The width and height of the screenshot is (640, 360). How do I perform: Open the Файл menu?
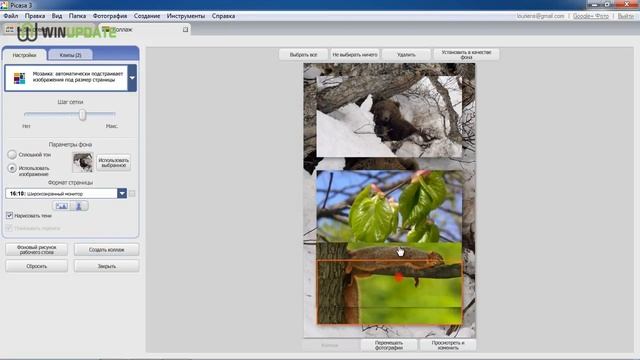coord(11,16)
